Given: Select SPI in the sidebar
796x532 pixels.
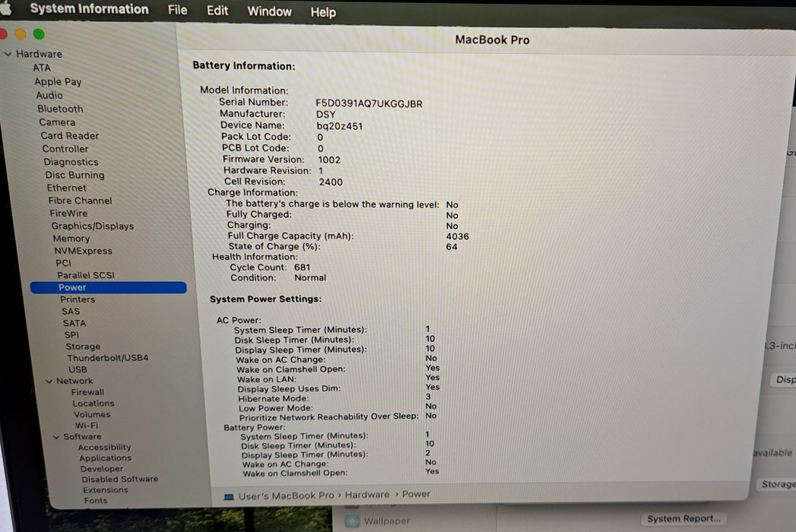Looking at the screenshot, I should coord(71,334).
